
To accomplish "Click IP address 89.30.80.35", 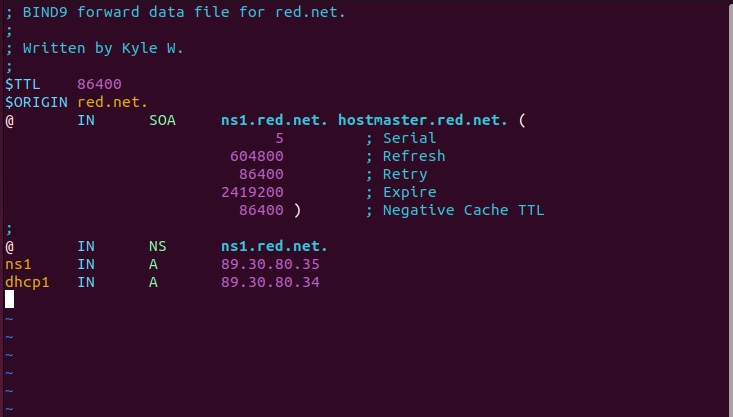I will point(270,265).
